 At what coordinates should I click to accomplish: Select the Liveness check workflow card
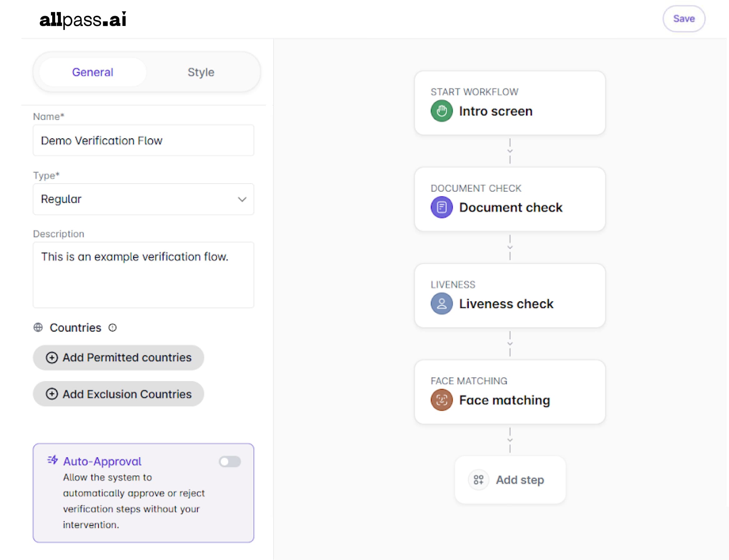(509, 295)
